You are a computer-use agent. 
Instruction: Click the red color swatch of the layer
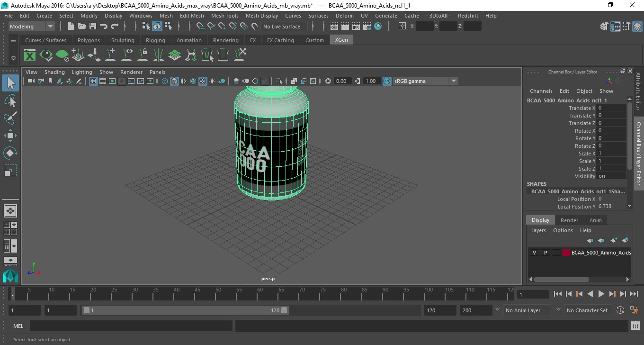(566, 253)
